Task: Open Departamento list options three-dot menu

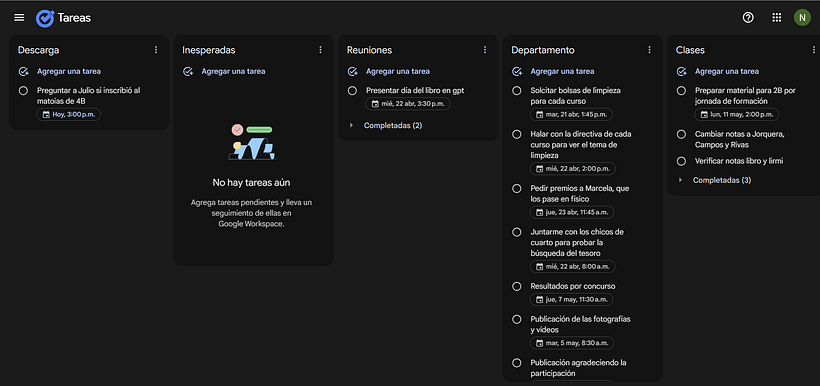Action: tap(650, 50)
